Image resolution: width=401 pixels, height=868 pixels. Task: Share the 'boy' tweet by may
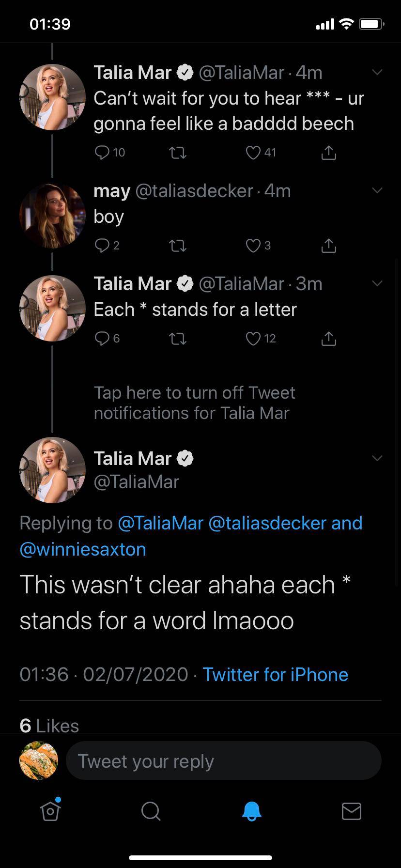328,246
